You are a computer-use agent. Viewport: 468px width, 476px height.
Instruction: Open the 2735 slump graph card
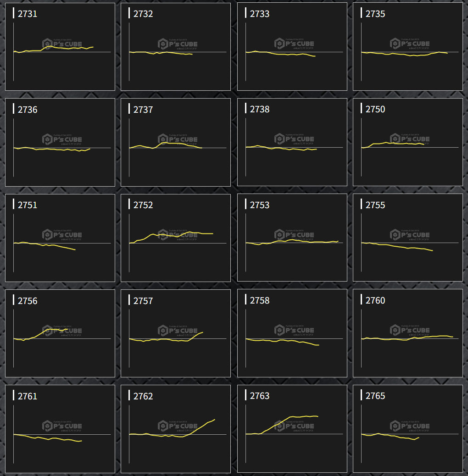408,47
